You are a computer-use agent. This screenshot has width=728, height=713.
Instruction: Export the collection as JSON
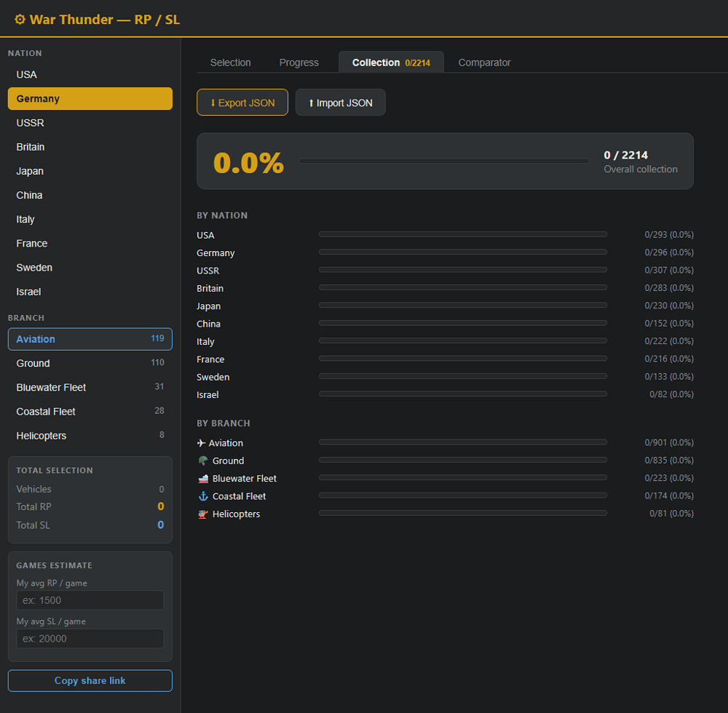pyautogui.click(x=242, y=103)
